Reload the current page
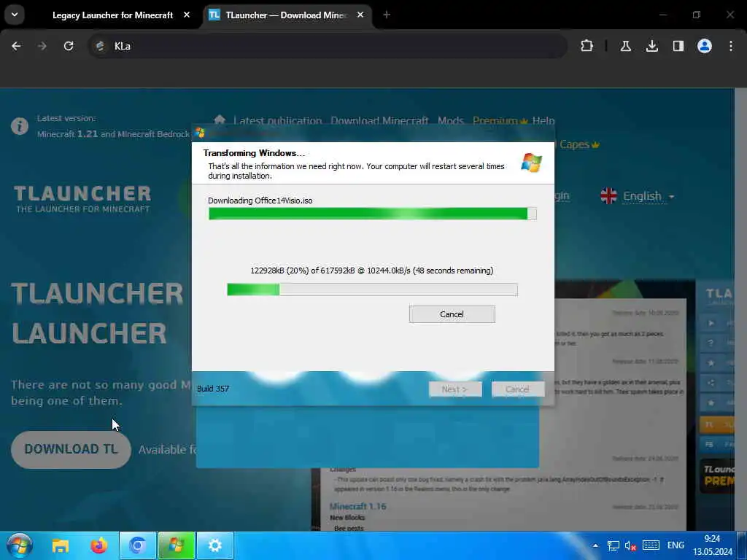This screenshot has width=747, height=560. coord(69,46)
